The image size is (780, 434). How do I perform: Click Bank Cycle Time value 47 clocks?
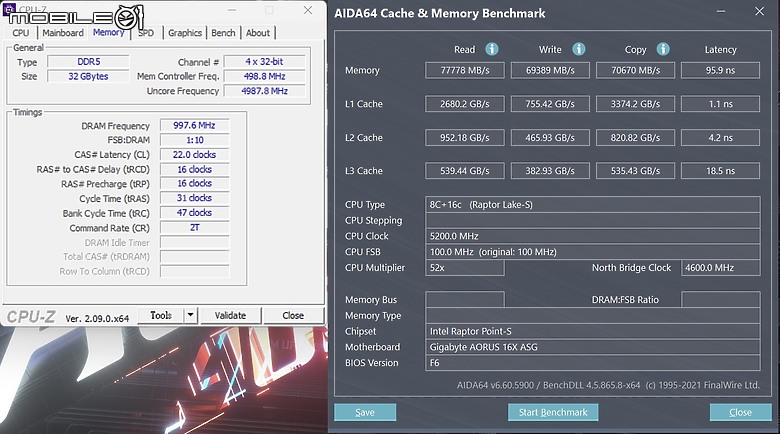(x=195, y=213)
